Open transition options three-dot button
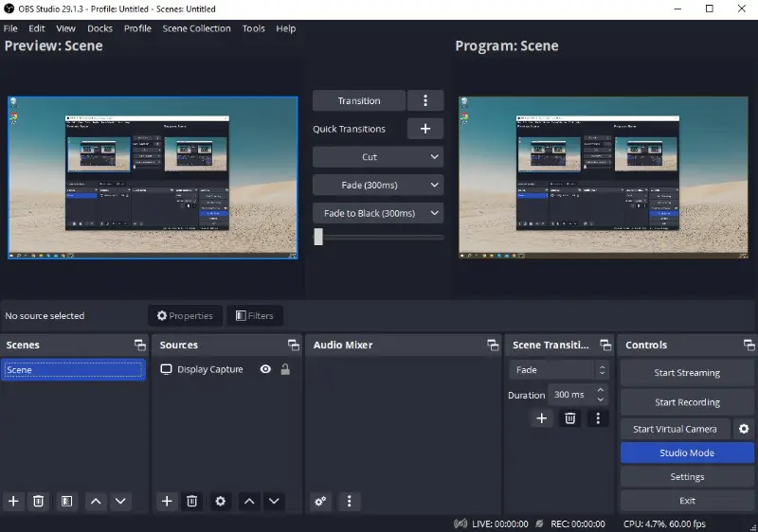Image resolution: width=758 pixels, height=532 pixels. 425,100
